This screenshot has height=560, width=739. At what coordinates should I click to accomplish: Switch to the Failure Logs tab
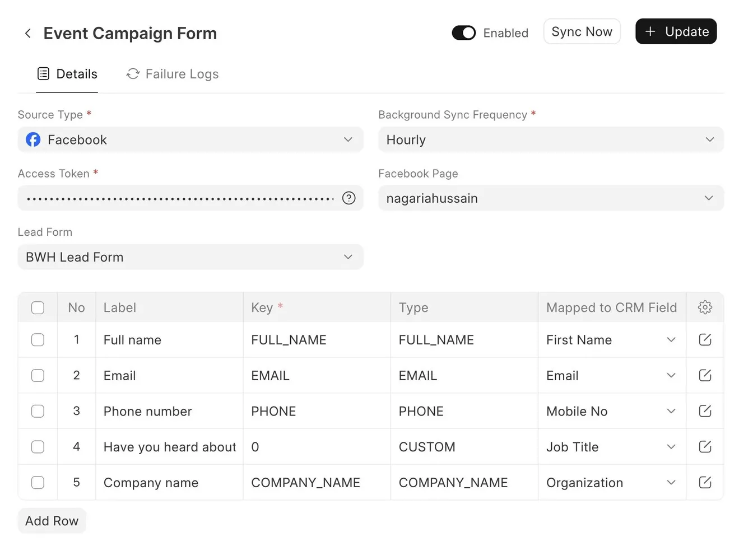(173, 74)
